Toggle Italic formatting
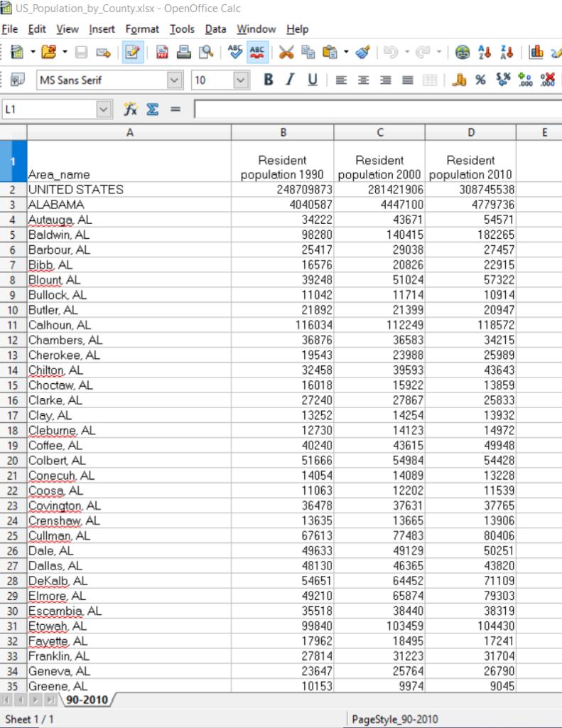Image resolution: width=562 pixels, height=728 pixels. [290, 80]
